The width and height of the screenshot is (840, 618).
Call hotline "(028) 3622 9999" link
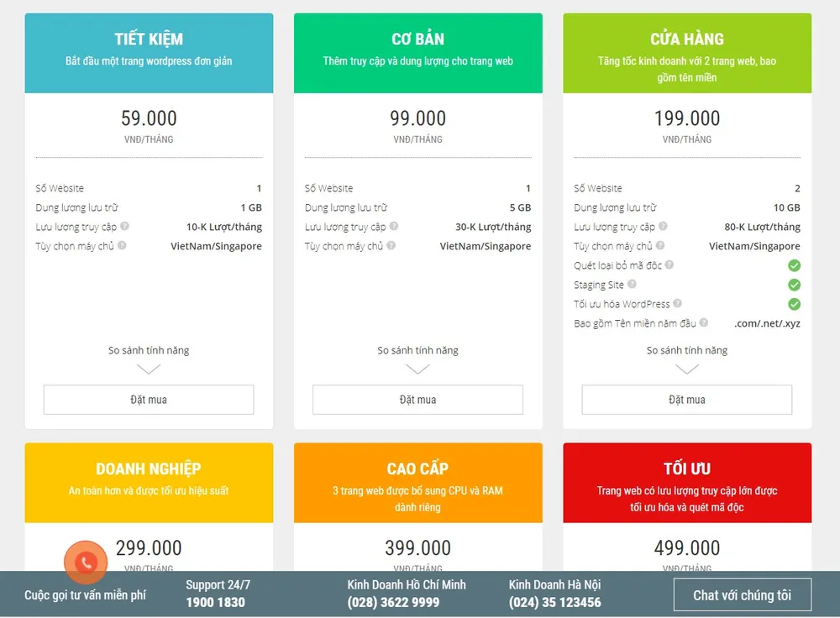pyautogui.click(x=391, y=601)
